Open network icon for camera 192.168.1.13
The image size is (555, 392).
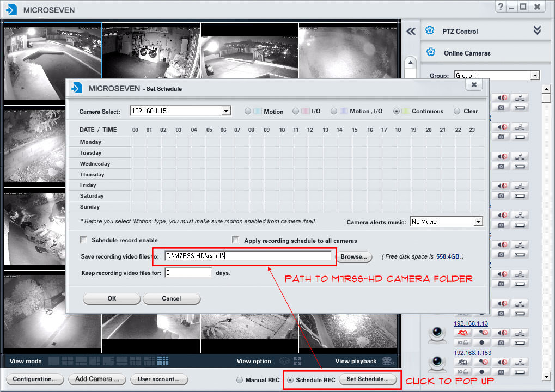tap(520, 333)
